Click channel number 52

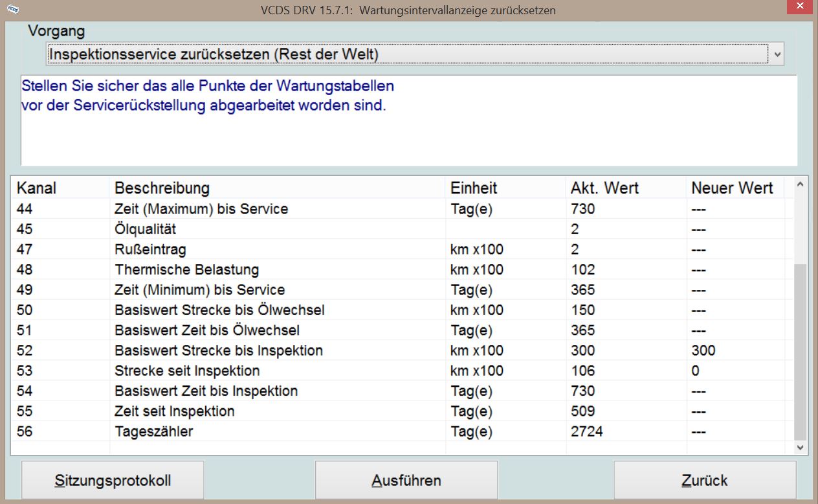[25, 351]
